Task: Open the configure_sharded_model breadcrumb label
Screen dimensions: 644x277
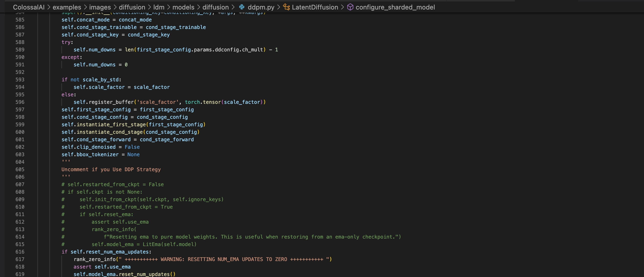Action: (x=395, y=7)
